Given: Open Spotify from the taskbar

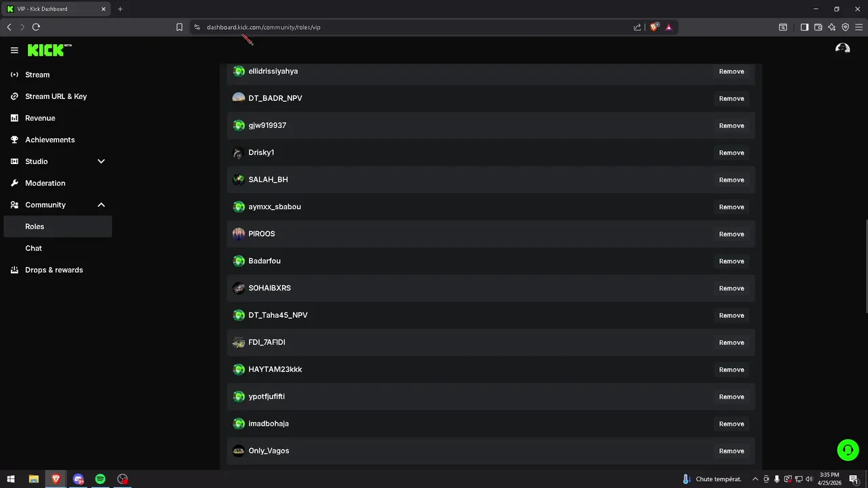Looking at the screenshot, I should [100, 479].
